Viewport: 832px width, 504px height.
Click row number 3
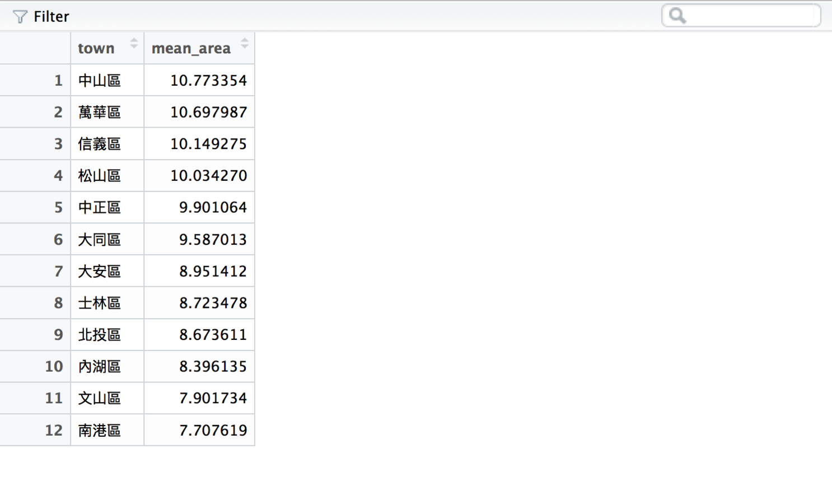point(58,144)
